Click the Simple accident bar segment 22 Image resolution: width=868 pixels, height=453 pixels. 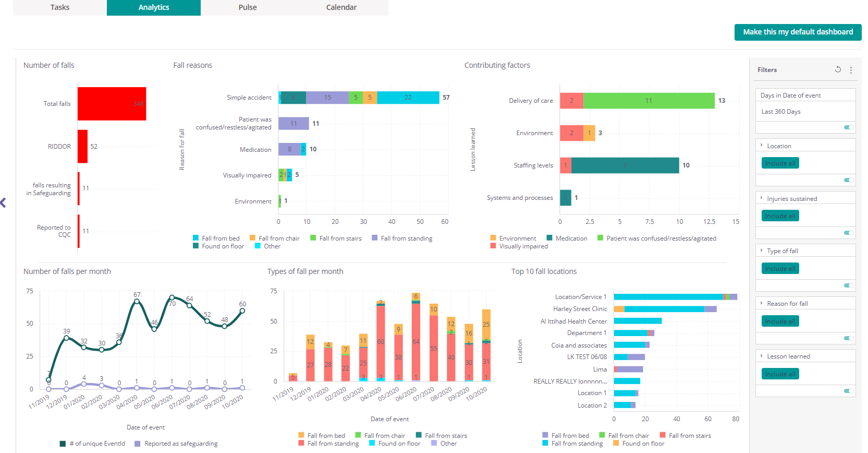tap(408, 98)
